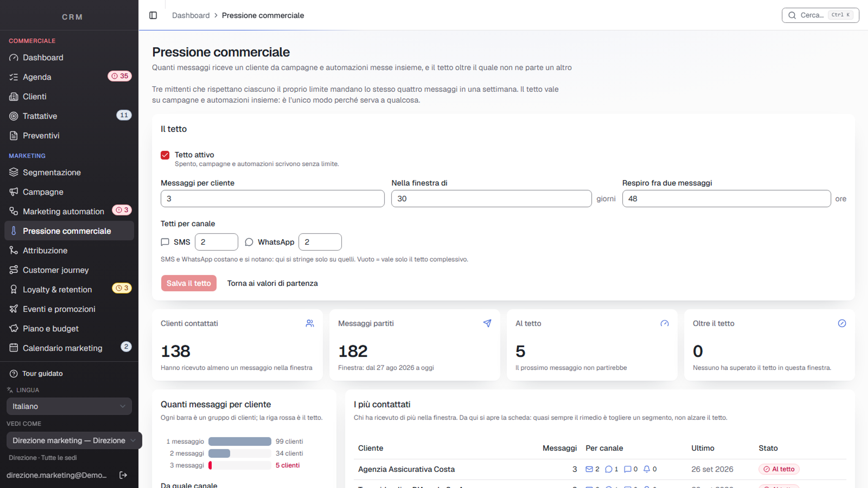Click the Tour guidato help icon
The image size is (868, 488).
(14, 374)
